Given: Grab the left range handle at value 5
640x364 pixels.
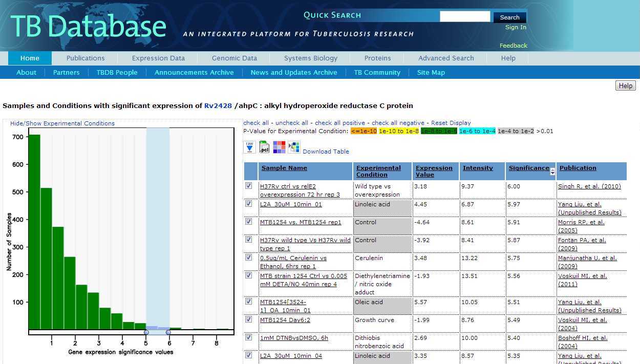Looking at the screenshot, I should tap(146, 332).
